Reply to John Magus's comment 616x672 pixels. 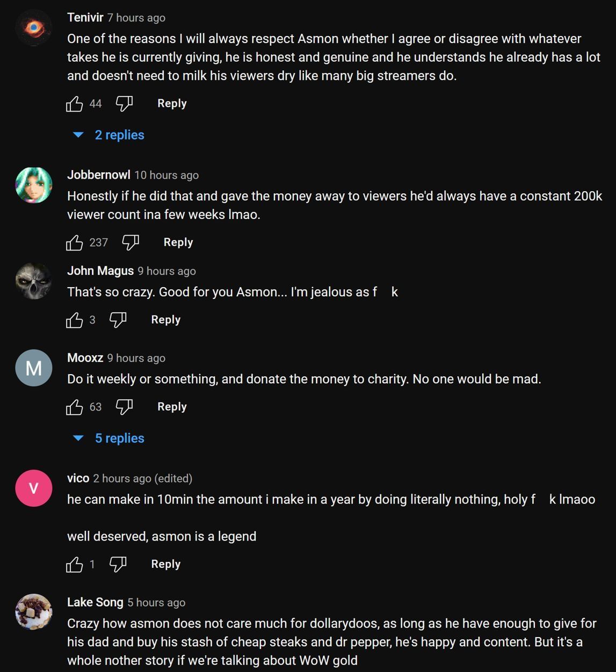click(x=165, y=320)
